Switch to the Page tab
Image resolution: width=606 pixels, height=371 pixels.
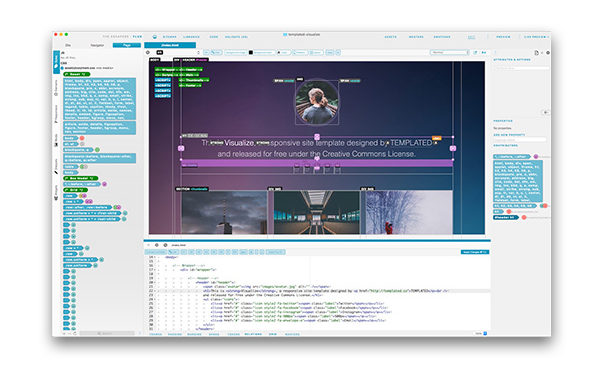127,45
